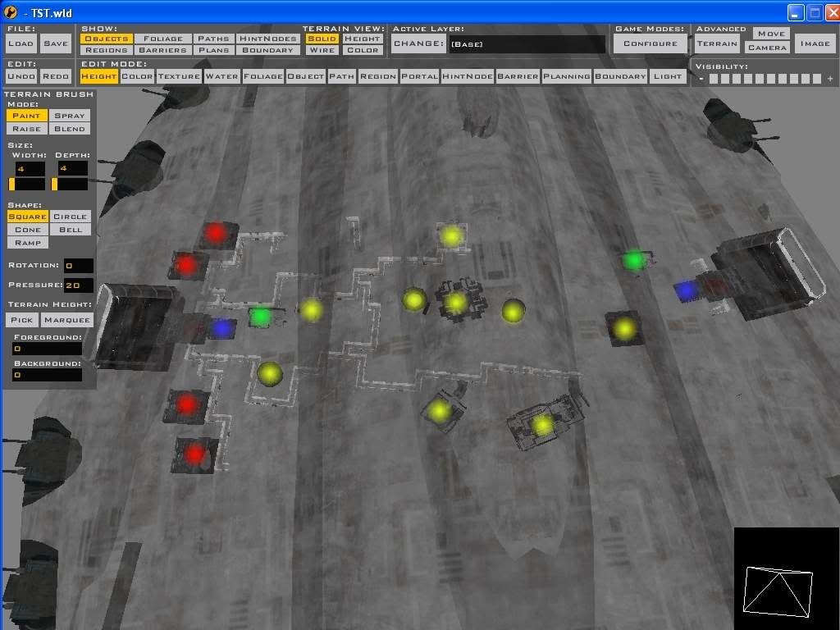840x630 pixels.
Task: Toggle Paths visibility in Show panel
Action: click(213, 39)
